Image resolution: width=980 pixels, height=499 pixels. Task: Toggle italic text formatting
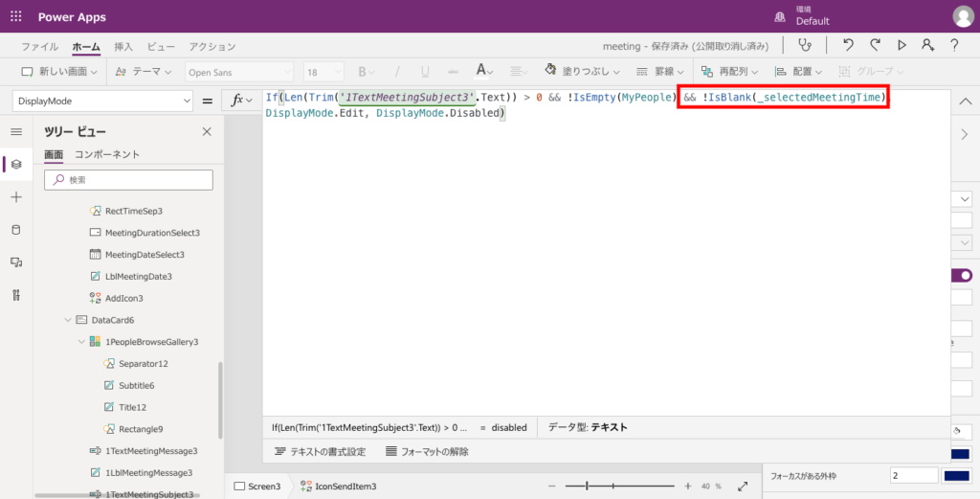[x=396, y=72]
